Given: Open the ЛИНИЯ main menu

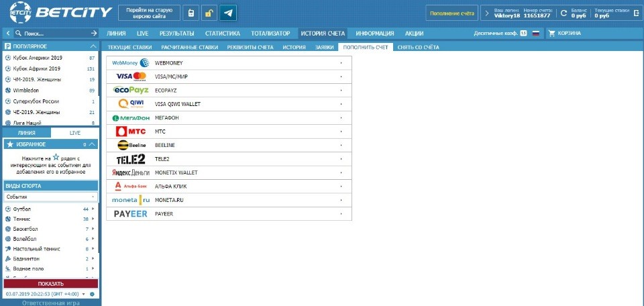Looking at the screenshot, I should click(116, 34).
